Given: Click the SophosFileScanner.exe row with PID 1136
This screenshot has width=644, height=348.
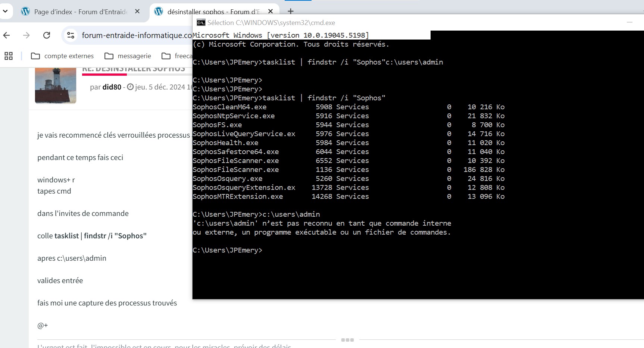Looking at the screenshot, I should coord(348,170).
